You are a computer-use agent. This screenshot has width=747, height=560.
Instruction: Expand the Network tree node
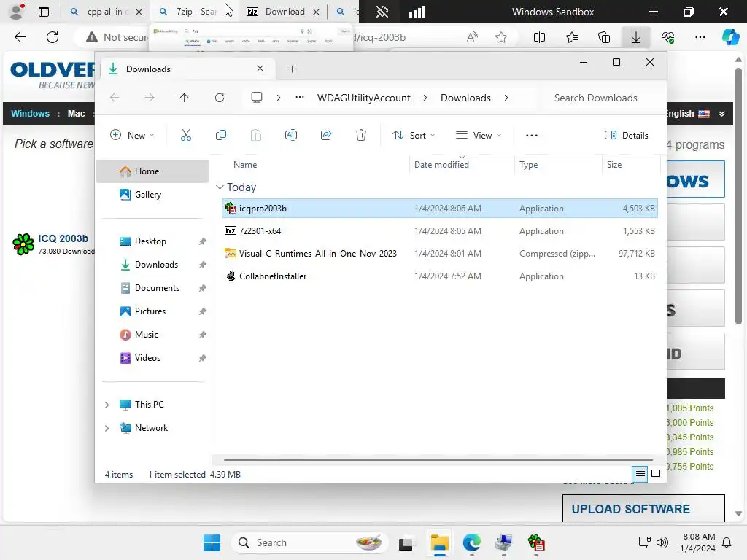coord(107,428)
